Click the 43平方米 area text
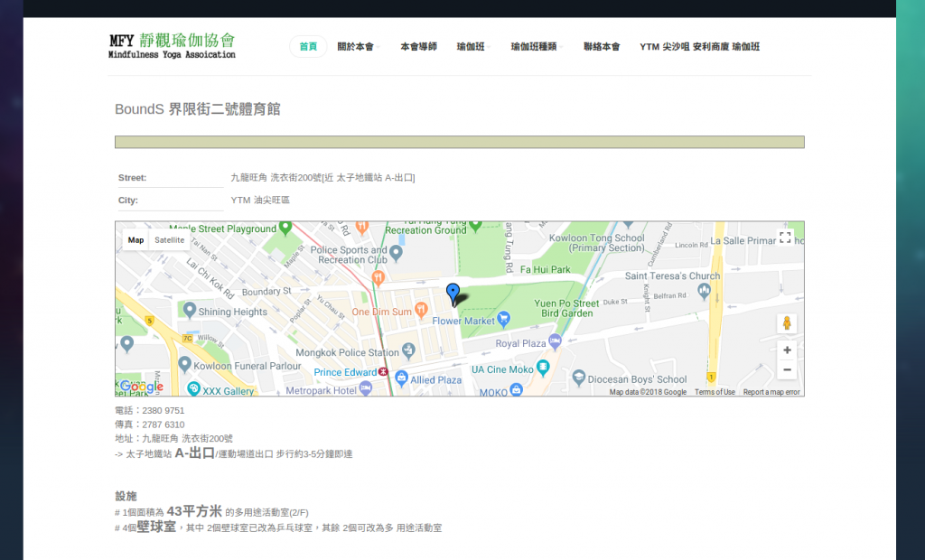Viewport: 925px width, 560px height. [x=195, y=511]
